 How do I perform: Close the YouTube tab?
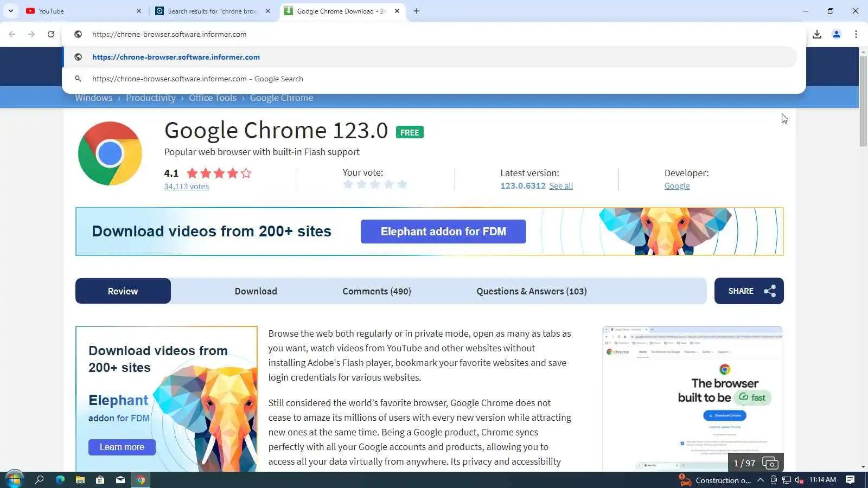coord(139,11)
